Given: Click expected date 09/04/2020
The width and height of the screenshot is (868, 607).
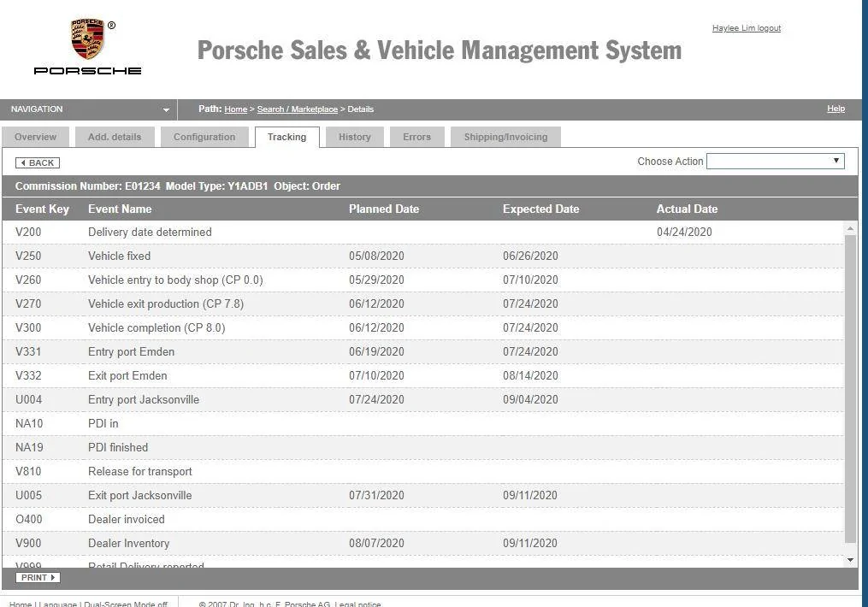Looking at the screenshot, I should click(530, 399).
